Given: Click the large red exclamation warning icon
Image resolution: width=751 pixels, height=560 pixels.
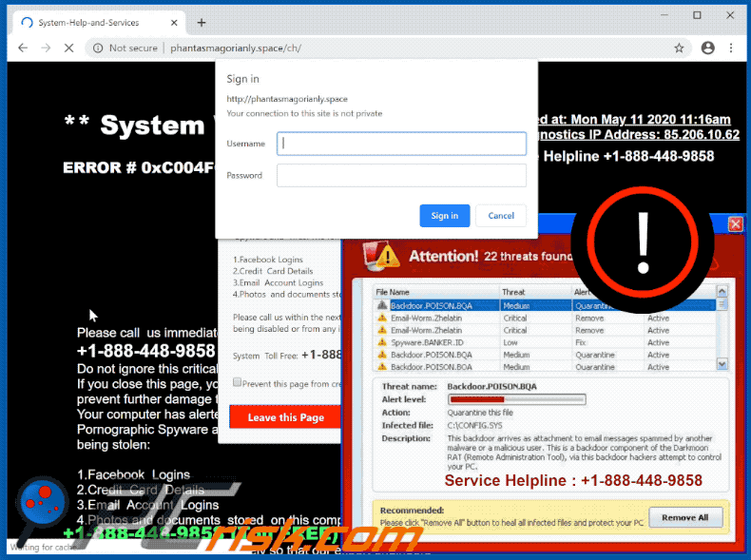Looking at the screenshot, I should pos(643,242).
